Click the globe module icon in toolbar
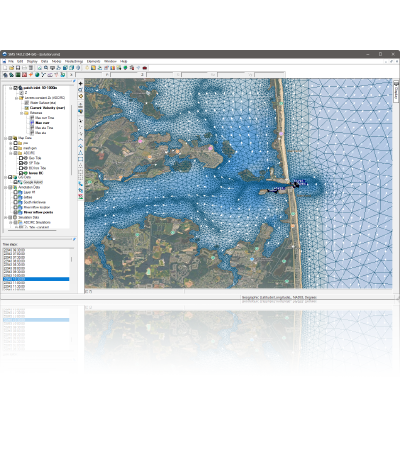The width and height of the screenshot is (400, 450). pos(37,75)
